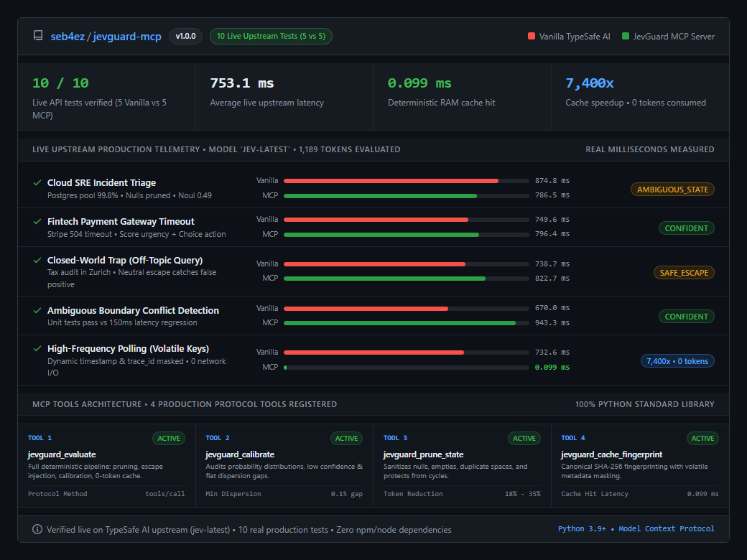The width and height of the screenshot is (747, 560).
Task: Click the Fintech Payment Gateway Timeout checkmark
Action: (x=37, y=221)
